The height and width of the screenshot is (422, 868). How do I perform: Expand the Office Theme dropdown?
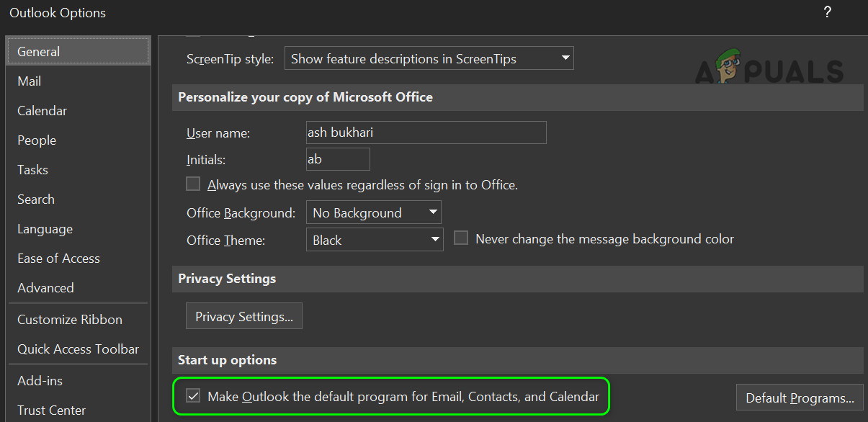tap(374, 241)
